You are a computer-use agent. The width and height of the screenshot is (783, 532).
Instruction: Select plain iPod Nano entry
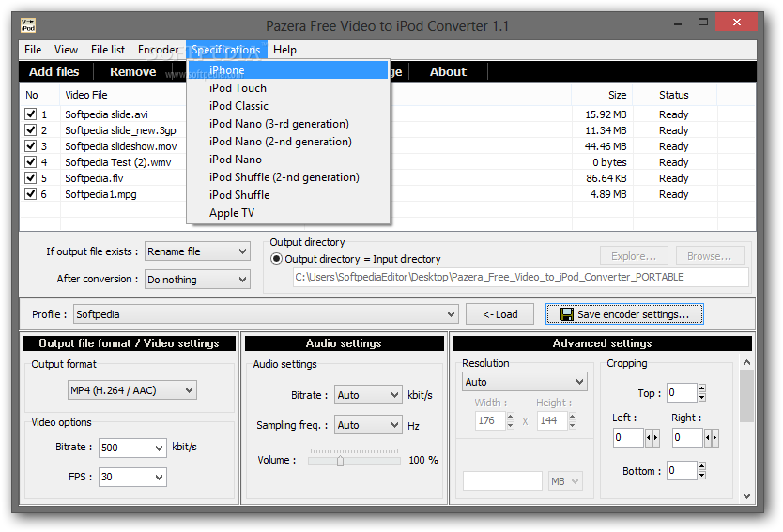tap(288, 160)
